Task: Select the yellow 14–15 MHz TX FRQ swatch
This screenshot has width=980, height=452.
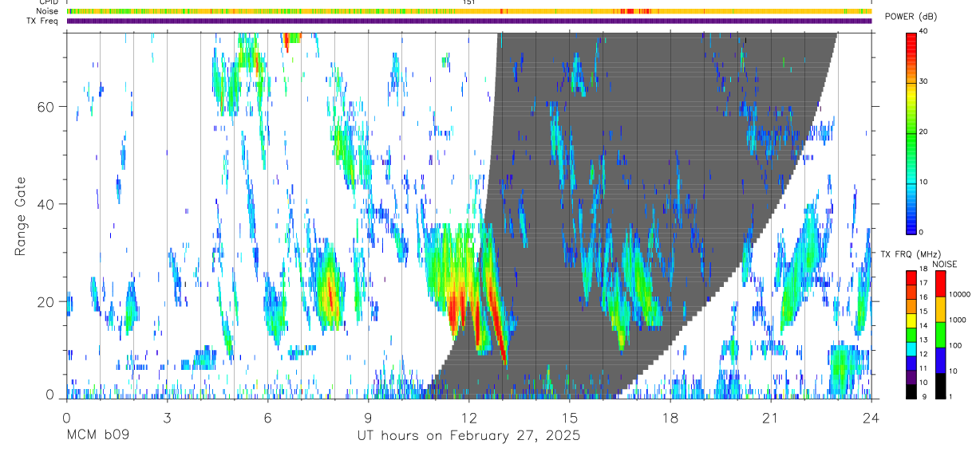Action: click(x=911, y=320)
